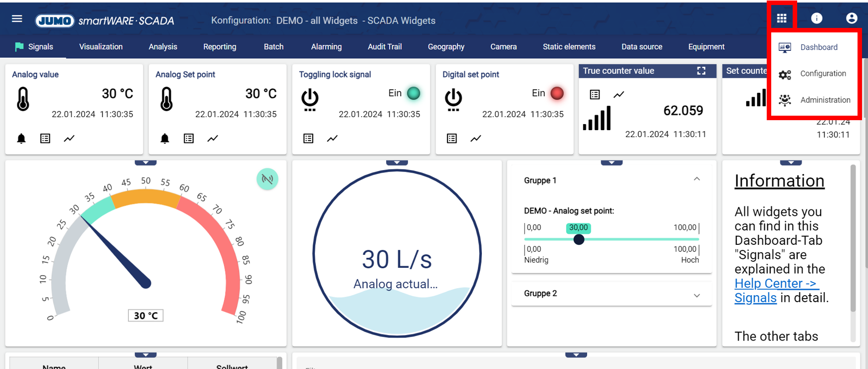Click the Information panel scrollbar

[x=853, y=238]
